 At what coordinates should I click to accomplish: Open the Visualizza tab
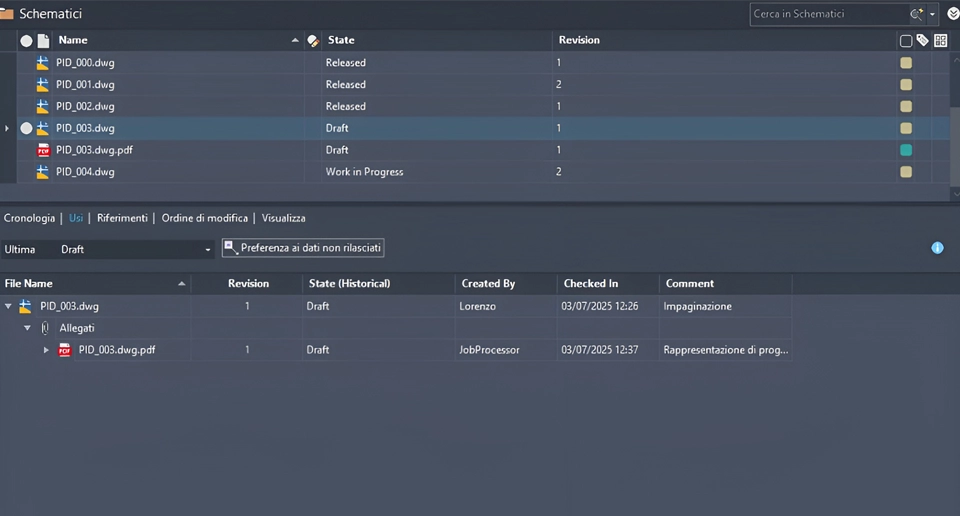pos(283,218)
